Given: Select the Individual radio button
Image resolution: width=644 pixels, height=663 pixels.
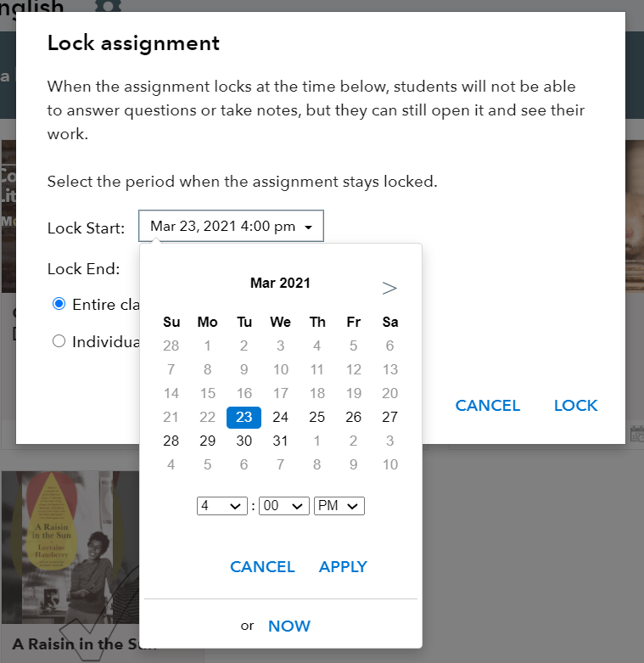Looking at the screenshot, I should point(59,341).
